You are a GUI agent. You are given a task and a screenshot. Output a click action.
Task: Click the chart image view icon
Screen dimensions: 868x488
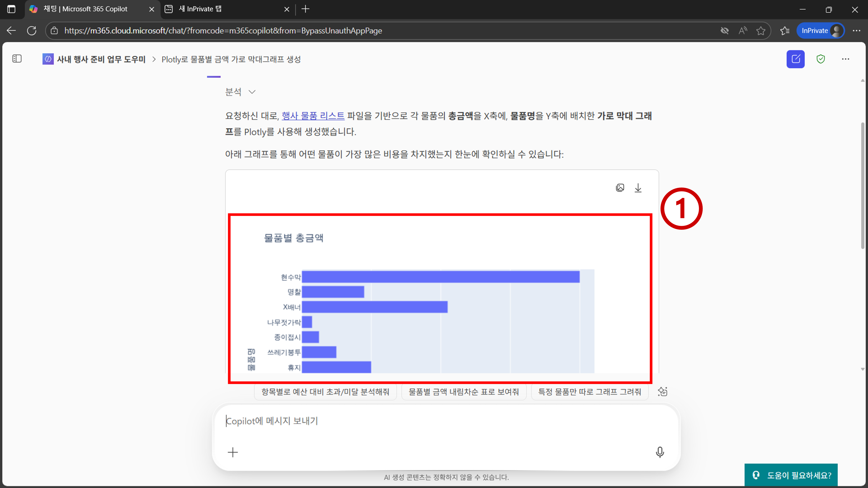tap(620, 188)
